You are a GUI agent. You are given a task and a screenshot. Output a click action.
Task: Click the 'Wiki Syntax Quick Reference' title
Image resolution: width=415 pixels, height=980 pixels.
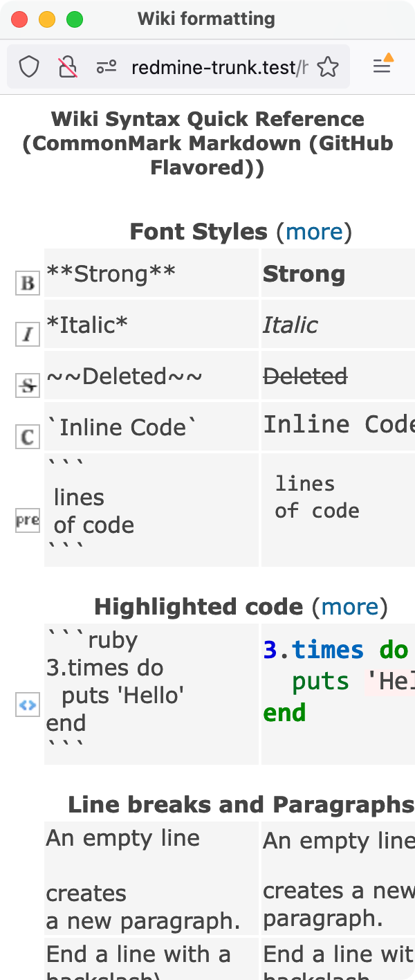pyautogui.click(x=207, y=143)
